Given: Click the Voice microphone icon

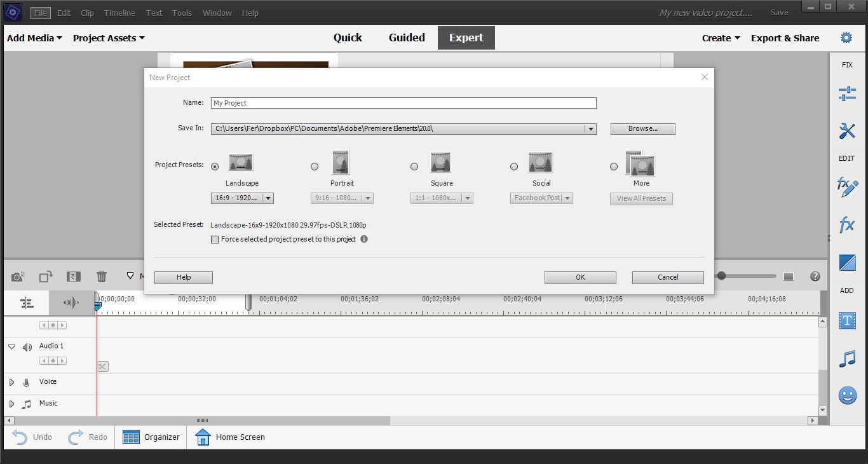Looking at the screenshot, I should click(26, 383).
